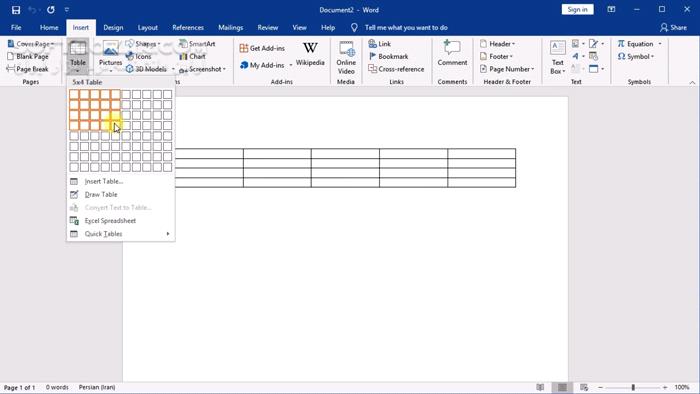Viewport: 700px width, 394px height.
Task: Collapse the ribbon with chevron
Action: point(692,83)
